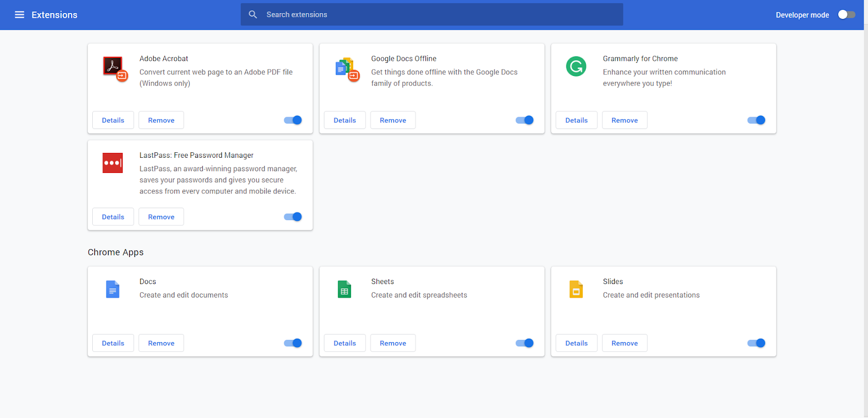Click the Slides app icon
The image size is (868, 418).
click(x=576, y=290)
